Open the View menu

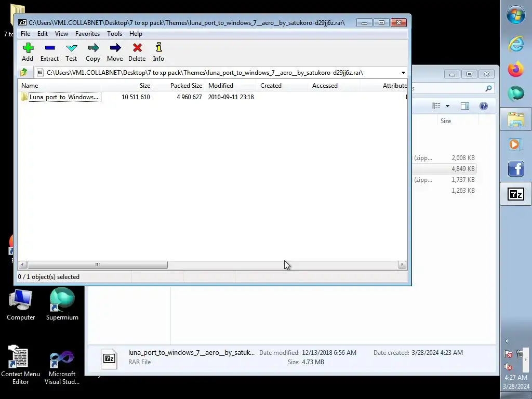[61, 34]
